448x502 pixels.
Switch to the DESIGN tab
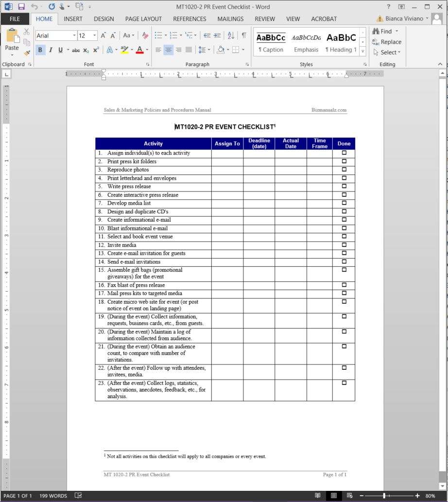pos(103,19)
